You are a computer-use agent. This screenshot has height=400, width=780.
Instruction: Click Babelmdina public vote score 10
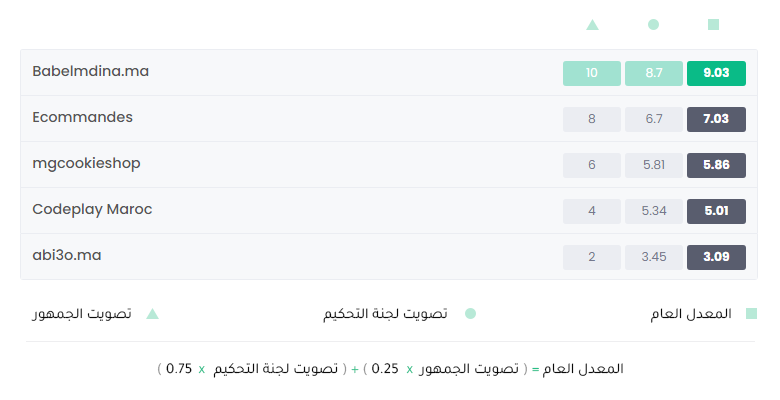[591, 73]
